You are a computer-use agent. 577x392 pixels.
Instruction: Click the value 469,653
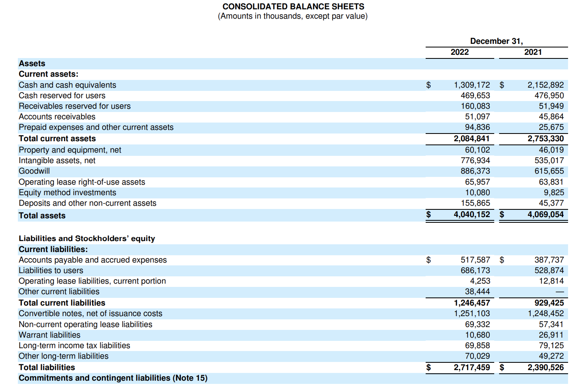(x=475, y=95)
